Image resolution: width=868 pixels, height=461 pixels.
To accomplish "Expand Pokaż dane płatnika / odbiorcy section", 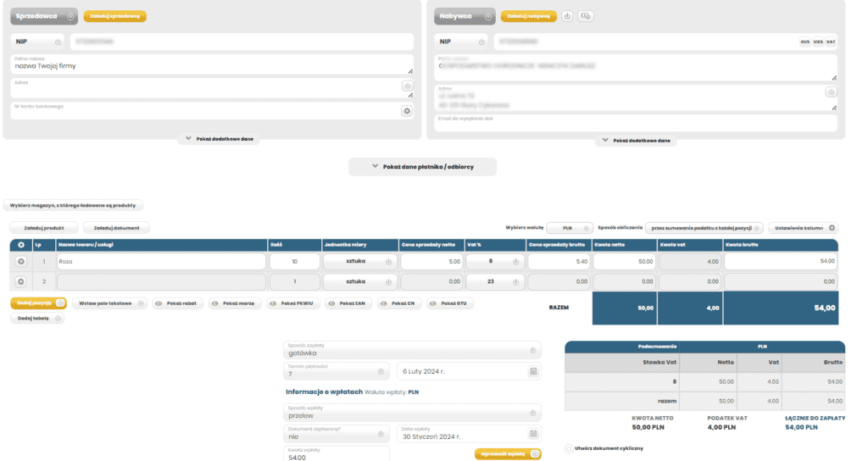I will coord(422,167).
